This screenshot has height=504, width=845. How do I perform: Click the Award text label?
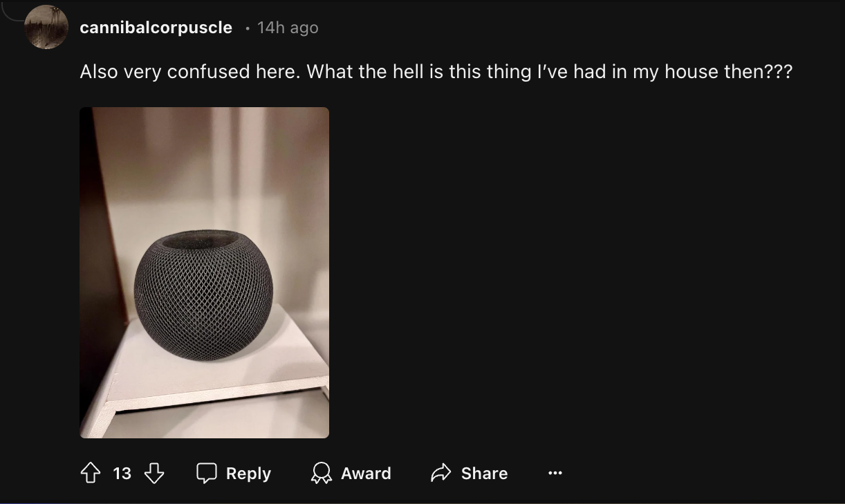click(x=366, y=474)
